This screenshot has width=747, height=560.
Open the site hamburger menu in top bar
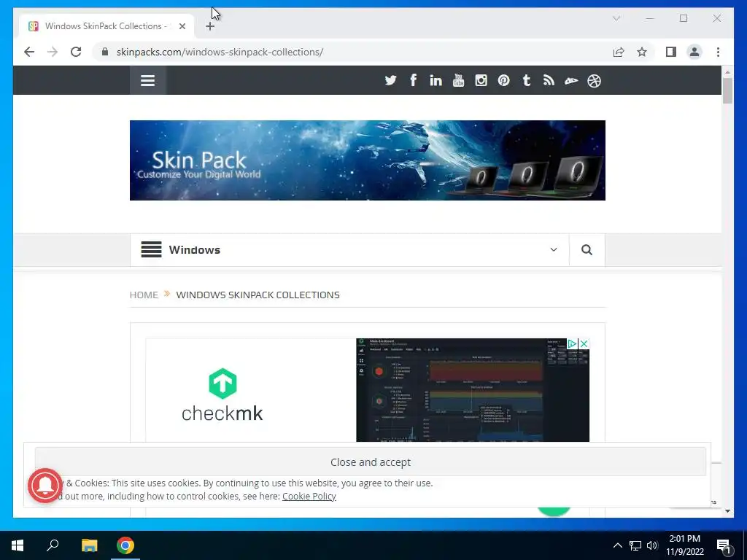click(147, 80)
